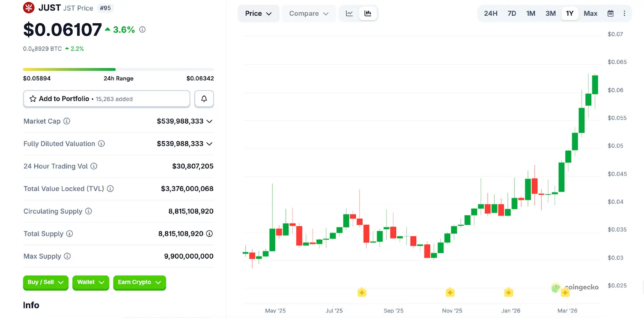Select the Max time range tab
Viewport: 644px width, 318px height.
point(590,14)
